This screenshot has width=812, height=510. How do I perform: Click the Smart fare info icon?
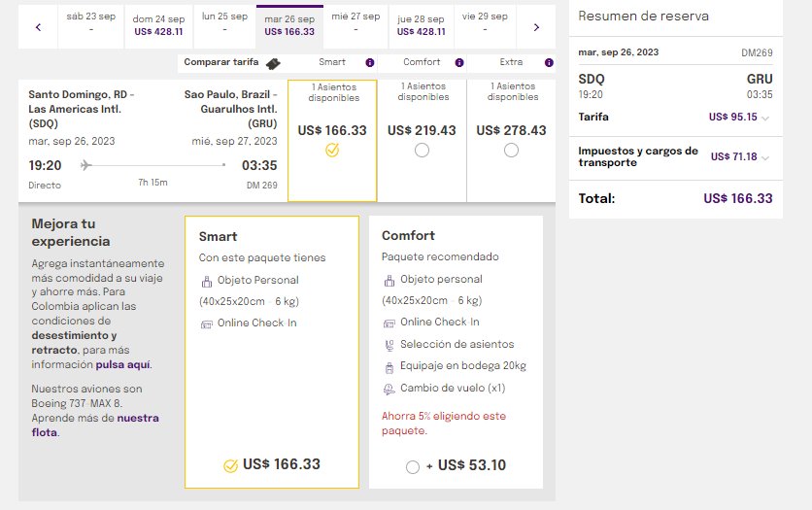click(370, 62)
